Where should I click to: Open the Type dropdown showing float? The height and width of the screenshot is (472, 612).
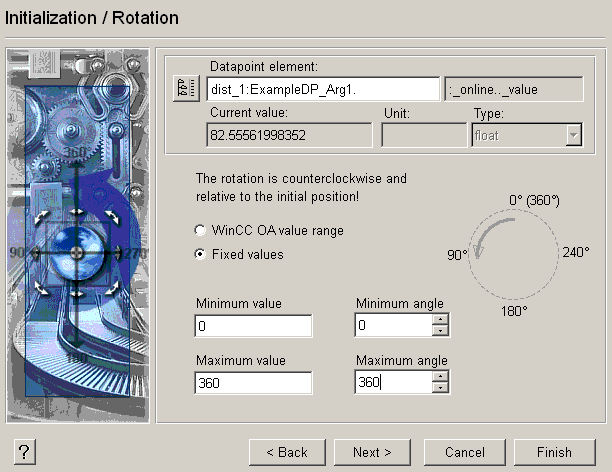coord(574,136)
